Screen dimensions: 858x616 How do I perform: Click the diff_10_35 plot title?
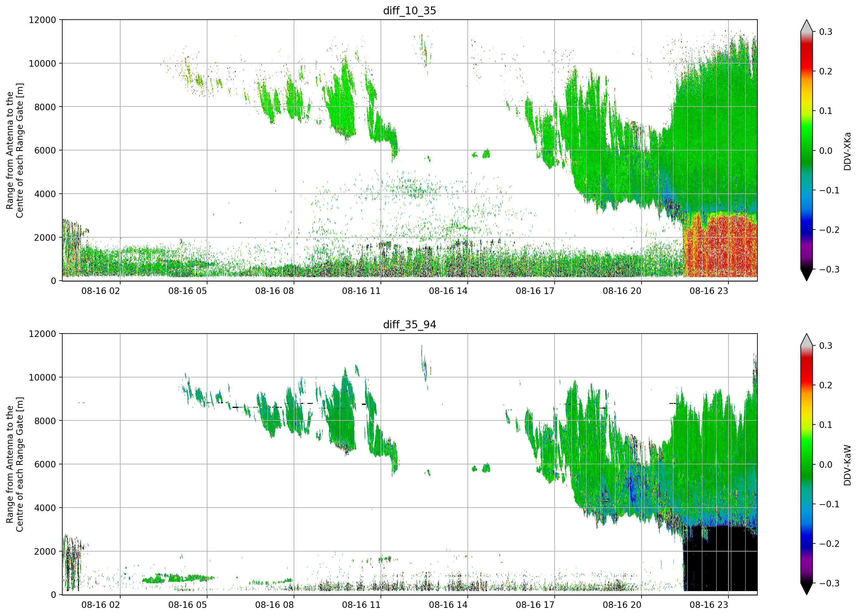409,11
